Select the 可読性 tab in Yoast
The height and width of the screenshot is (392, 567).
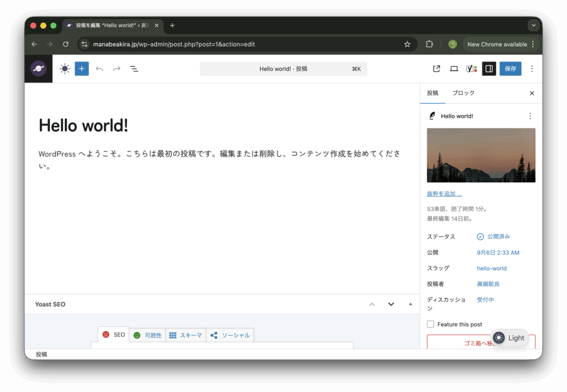[x=148, y=335]
